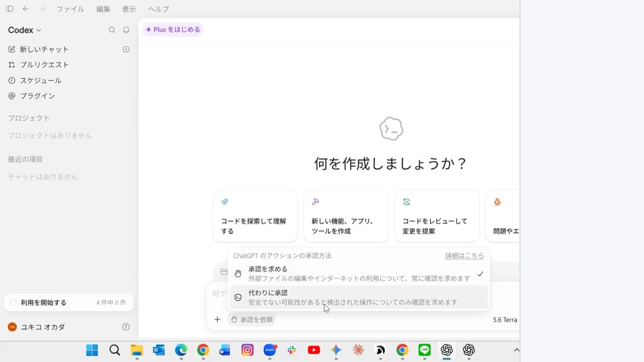
Task: Click the プロジェクトはありません text
Action: pyautogui.click(x=50, y=136)
